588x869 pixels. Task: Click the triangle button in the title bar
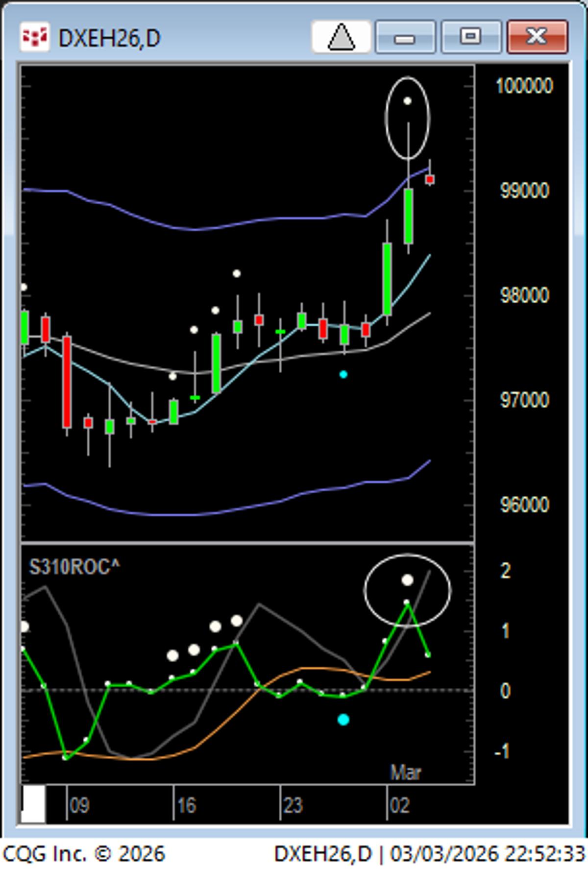point(341,37)
